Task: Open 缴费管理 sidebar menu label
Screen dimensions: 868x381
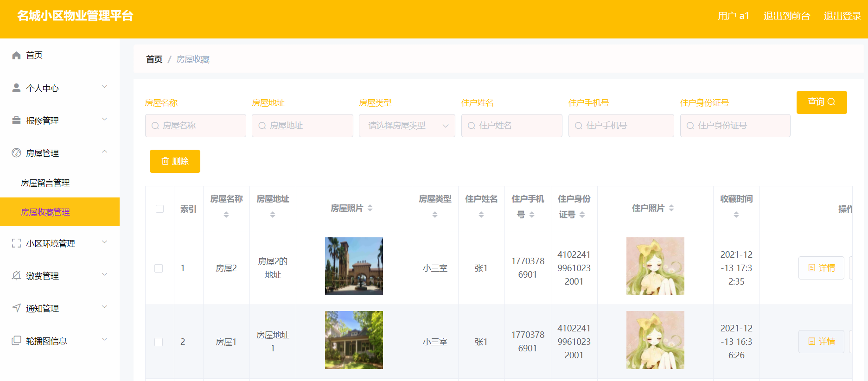Action: point(42,276)
